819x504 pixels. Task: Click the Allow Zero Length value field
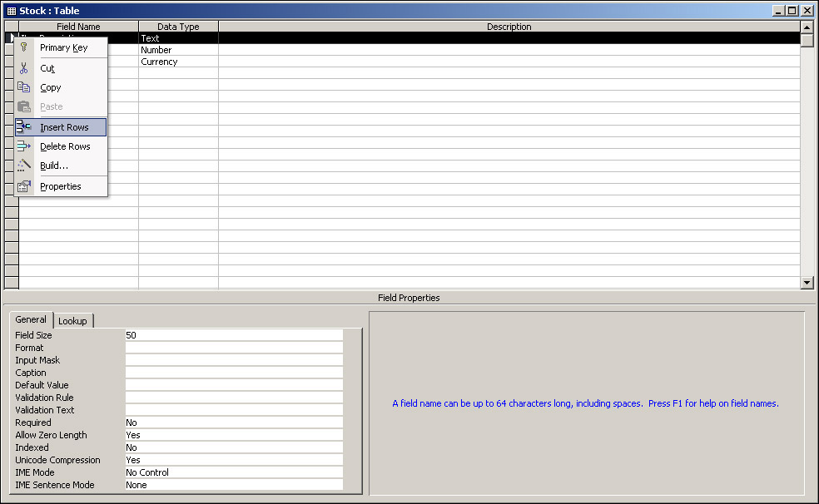233,435
